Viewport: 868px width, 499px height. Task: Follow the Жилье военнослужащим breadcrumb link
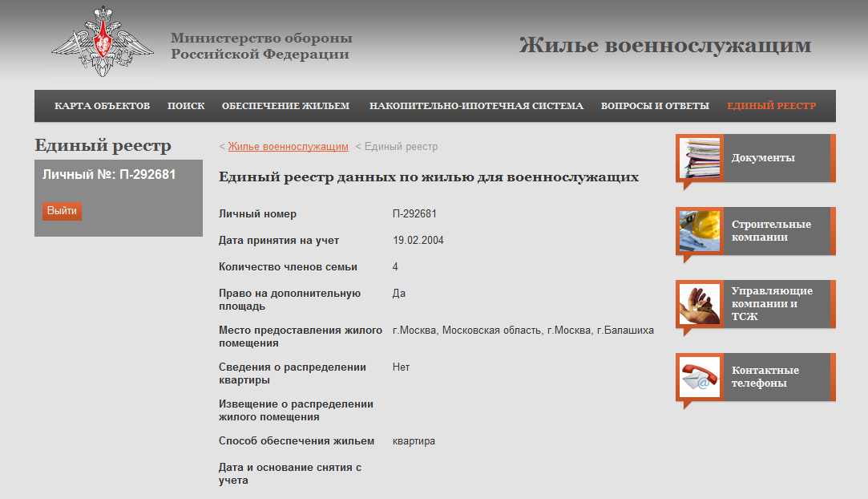(288, 147)
